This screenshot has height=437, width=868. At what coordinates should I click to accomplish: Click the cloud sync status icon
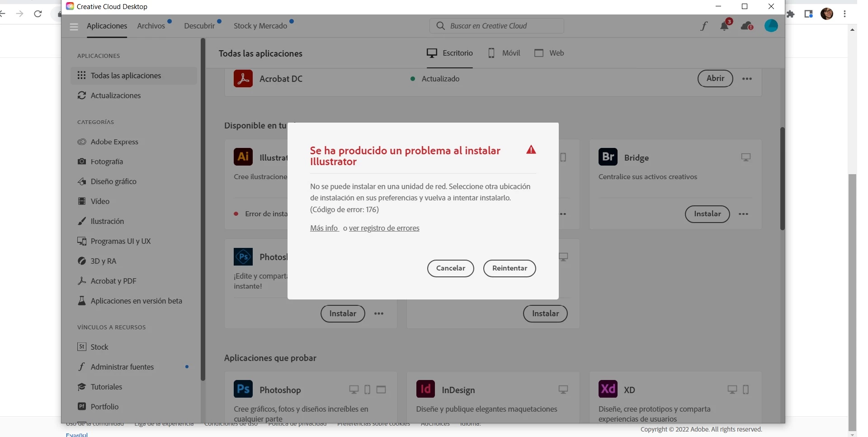(747, 26)
